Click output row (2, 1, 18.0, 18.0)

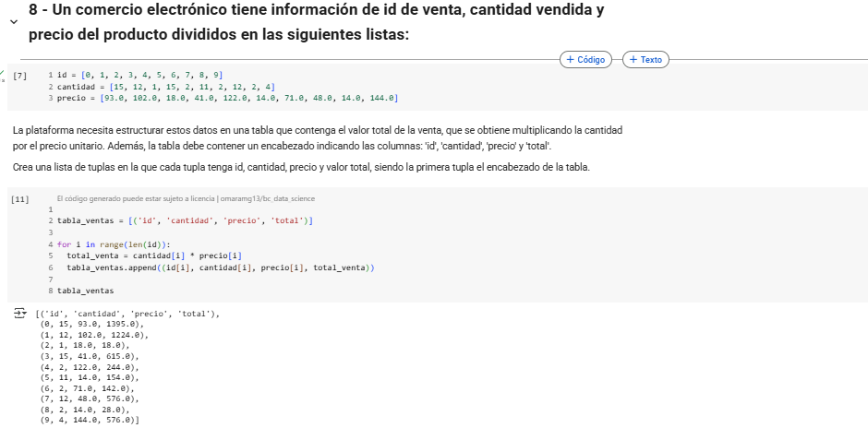pos(85,346)
